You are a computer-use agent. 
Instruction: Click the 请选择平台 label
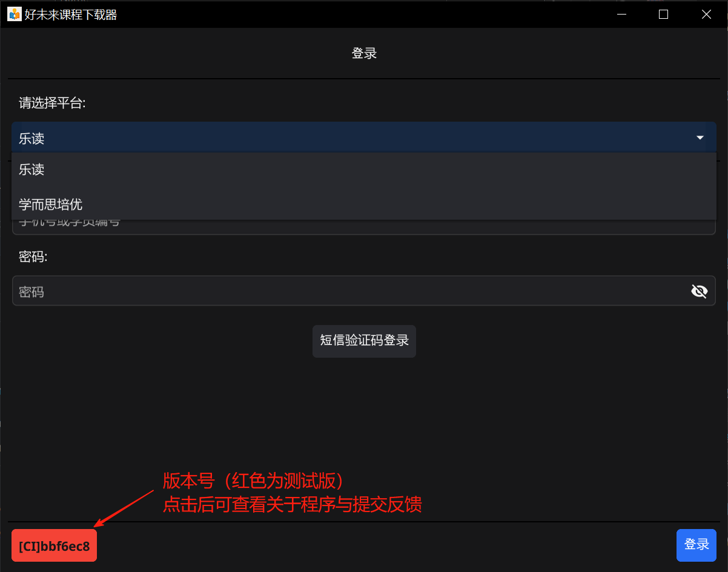pos(52,104)
